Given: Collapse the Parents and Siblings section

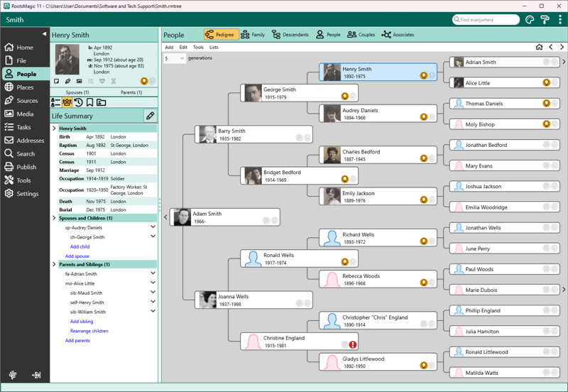Looking at the screenshot, I should pyautogui.click(x=55, y=264).
